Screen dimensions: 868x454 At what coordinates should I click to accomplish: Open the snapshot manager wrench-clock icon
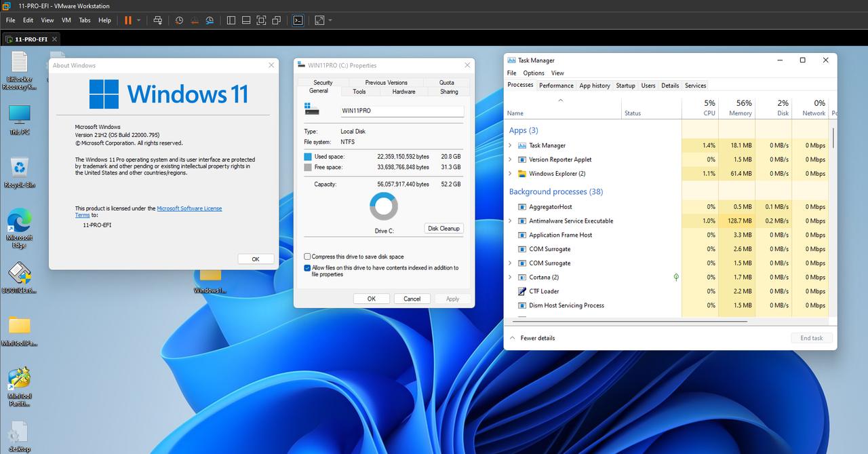tap(210, 20)
